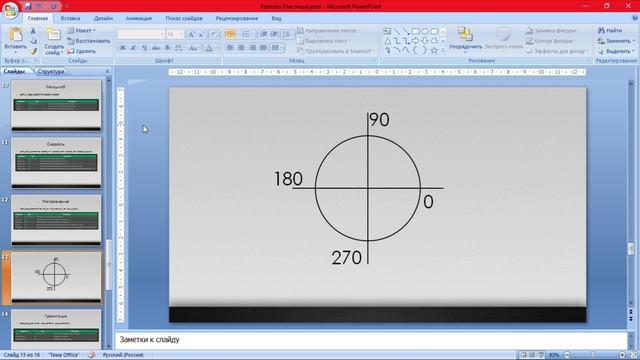
Task: Increase font size with larger A
Action: pyautogui.click(x=191, y=35)
